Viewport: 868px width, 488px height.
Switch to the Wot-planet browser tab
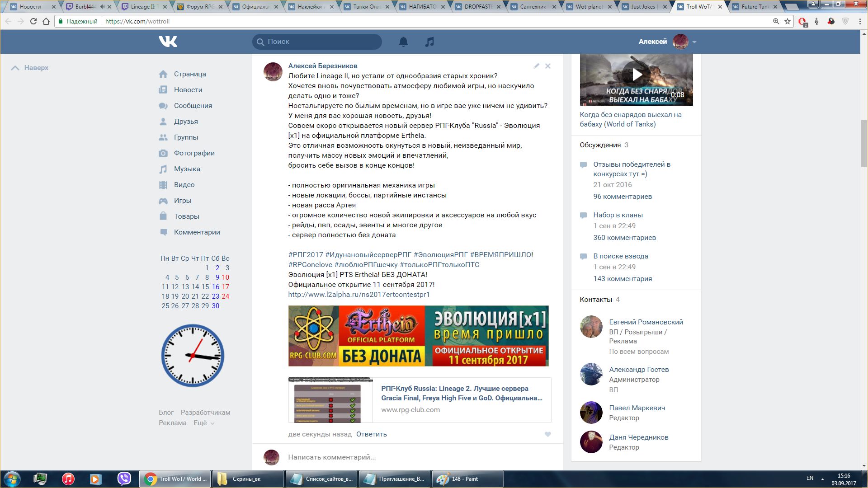click(589, 7)
